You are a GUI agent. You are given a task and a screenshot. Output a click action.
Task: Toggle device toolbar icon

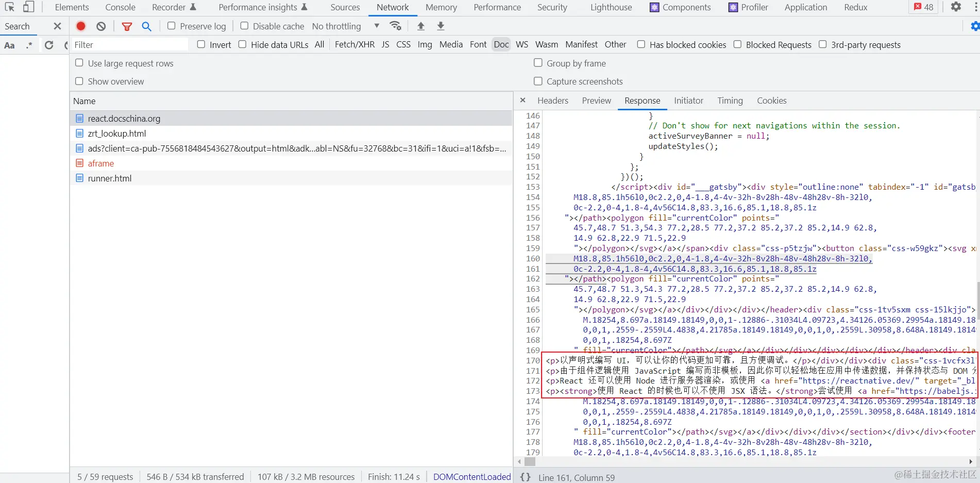tap(29, 7)
